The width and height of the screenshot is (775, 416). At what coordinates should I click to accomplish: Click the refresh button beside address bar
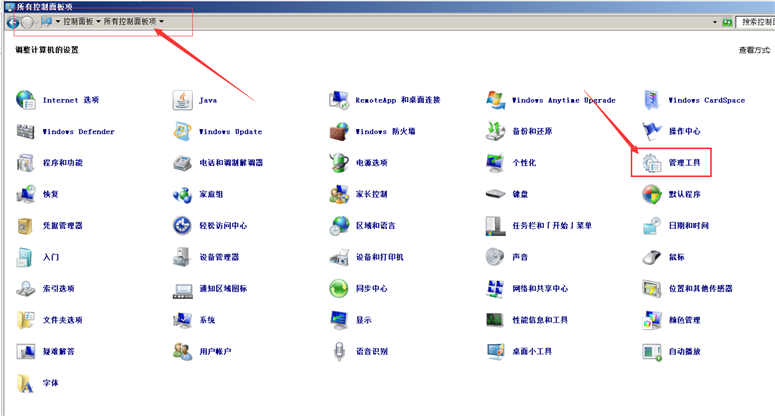click(727, 22)
